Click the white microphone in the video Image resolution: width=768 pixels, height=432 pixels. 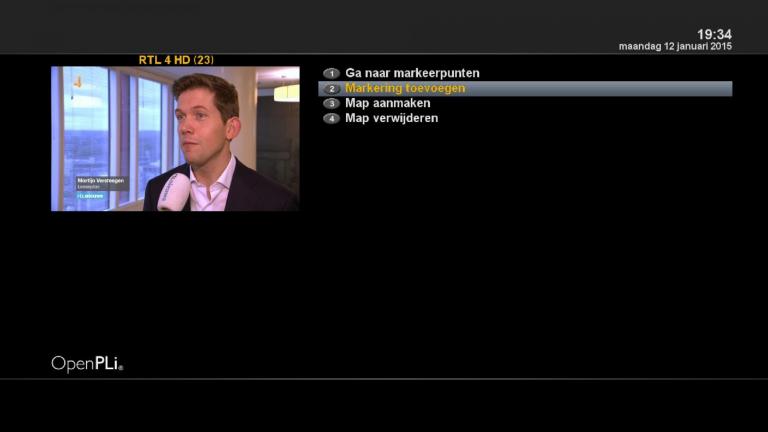pos(174,191)
